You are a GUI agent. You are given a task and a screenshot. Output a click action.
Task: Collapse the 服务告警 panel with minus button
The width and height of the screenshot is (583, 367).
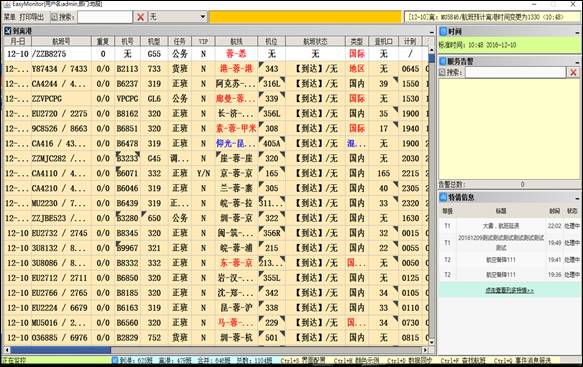coord(577,62)
